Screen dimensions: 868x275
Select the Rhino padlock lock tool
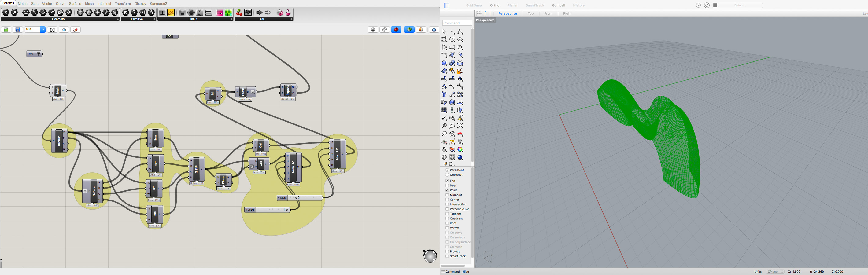pyautogui.click(x=444, y=149)
